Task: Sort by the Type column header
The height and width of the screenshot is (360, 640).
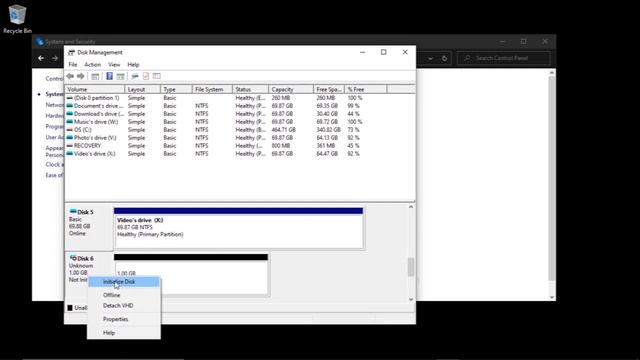Action: [x=176, y=89]
